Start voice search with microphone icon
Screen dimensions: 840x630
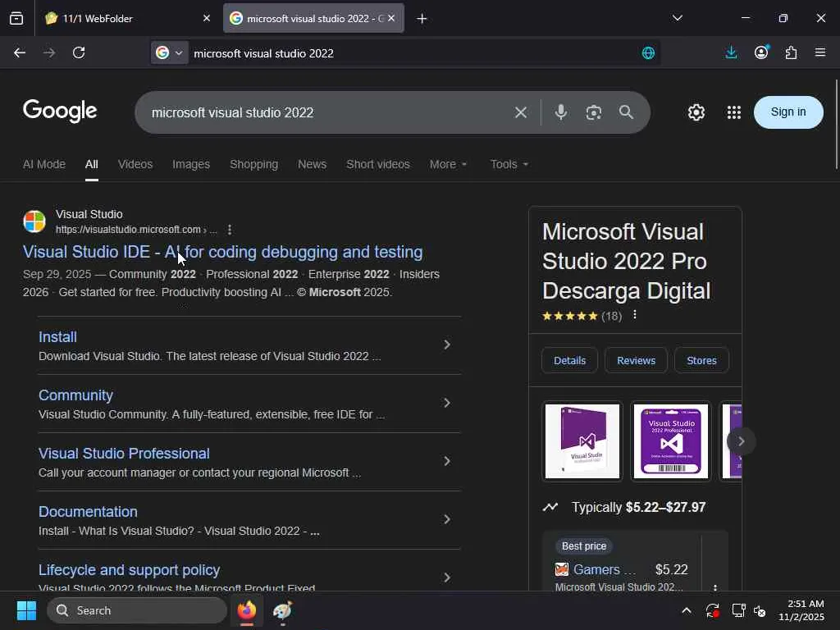(561, 112)
